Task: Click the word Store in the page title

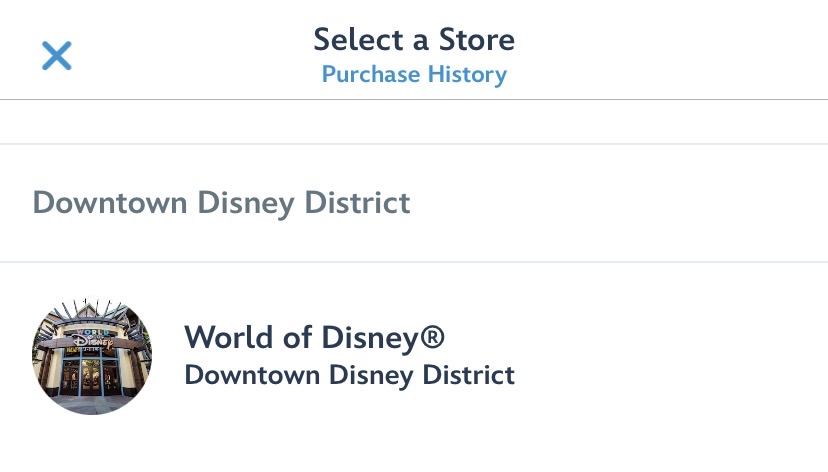Action: [475, 40]
